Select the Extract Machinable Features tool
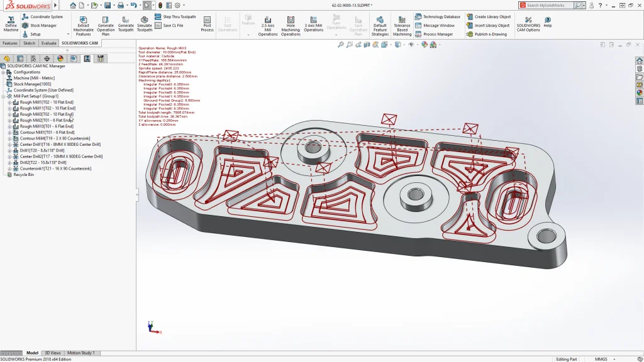 82,21
